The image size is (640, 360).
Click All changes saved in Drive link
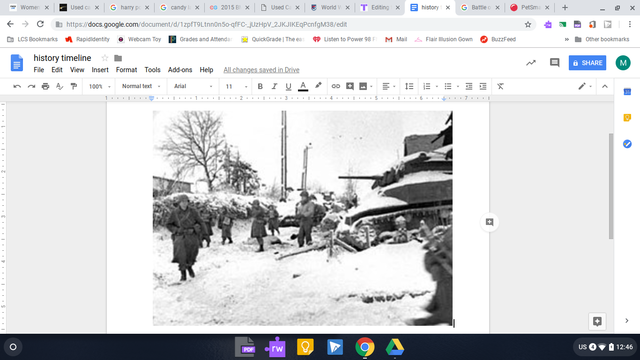(x=261, y=70)
